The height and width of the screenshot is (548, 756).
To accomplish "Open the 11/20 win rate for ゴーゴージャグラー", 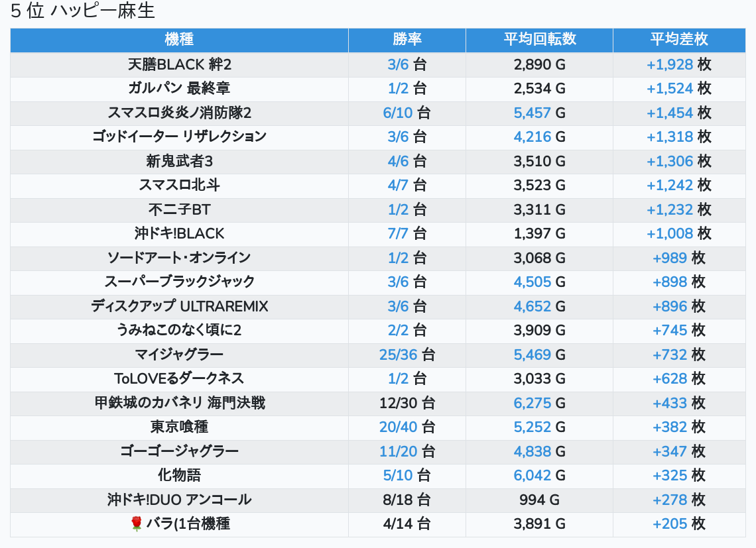I will coord(399,451).
